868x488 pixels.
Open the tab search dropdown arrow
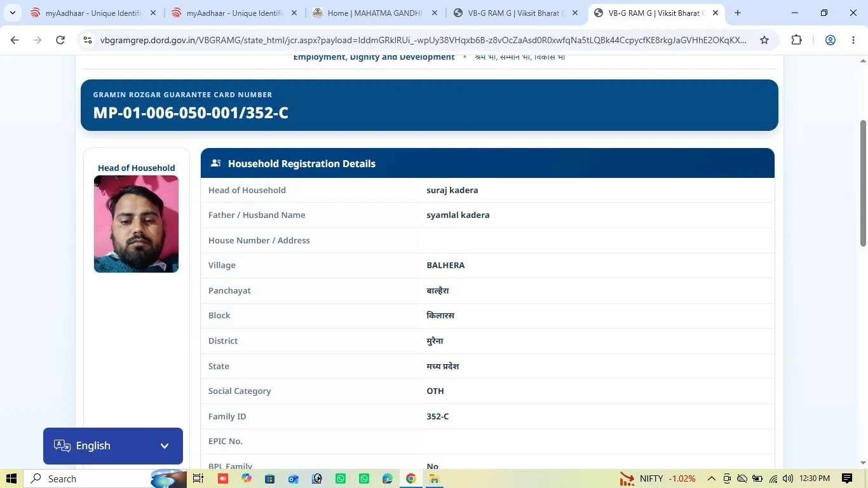click(x=13, y=13)
